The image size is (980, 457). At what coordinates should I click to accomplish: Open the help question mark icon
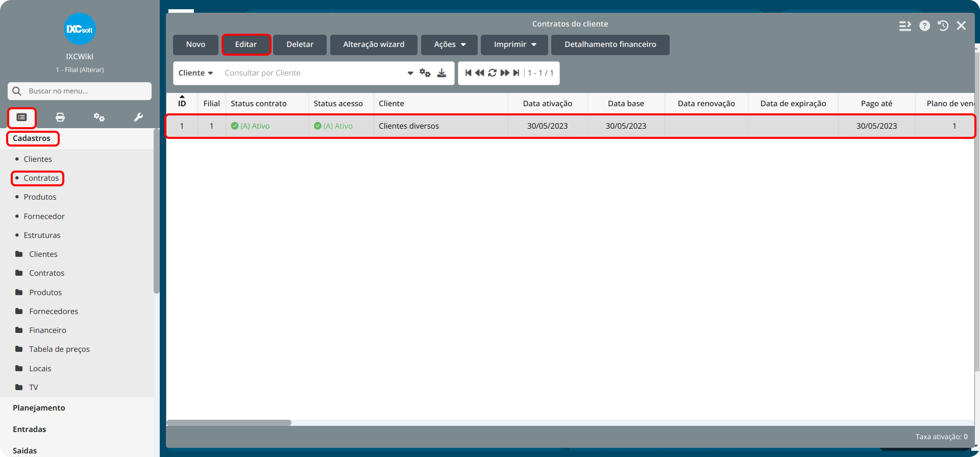[924, 26]
